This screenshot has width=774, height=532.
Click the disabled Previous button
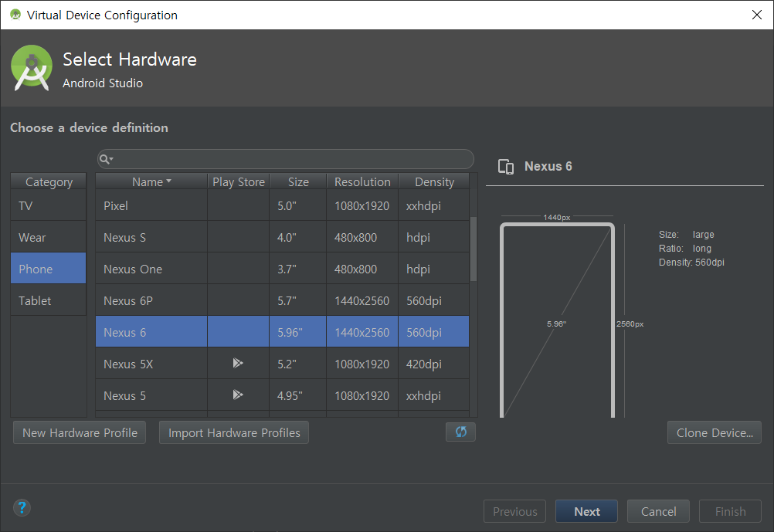(x=515, y=511)
